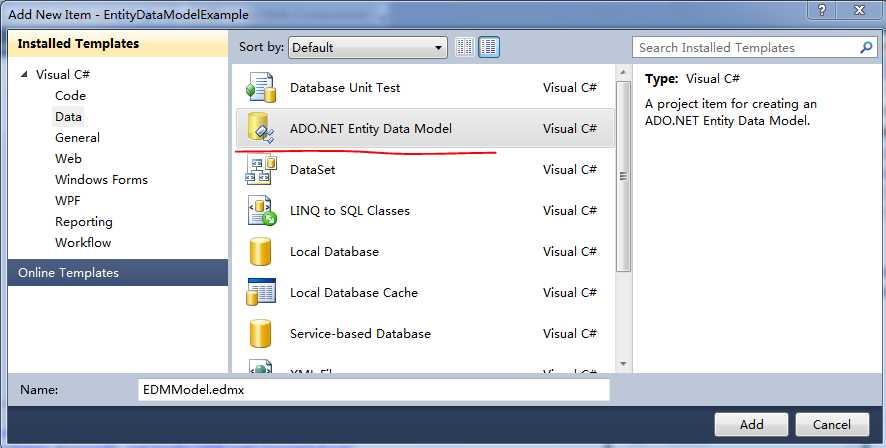Click the Local Database Cache icon
Image resolution: width=886 pixels, height=448 pixels.
click(x=260, y=292)
